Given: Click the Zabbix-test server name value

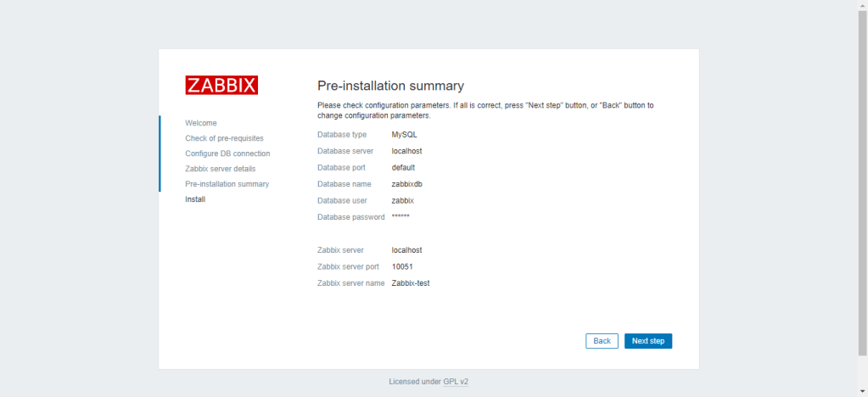Looking at the screenshot, I should tap(411, 283).
